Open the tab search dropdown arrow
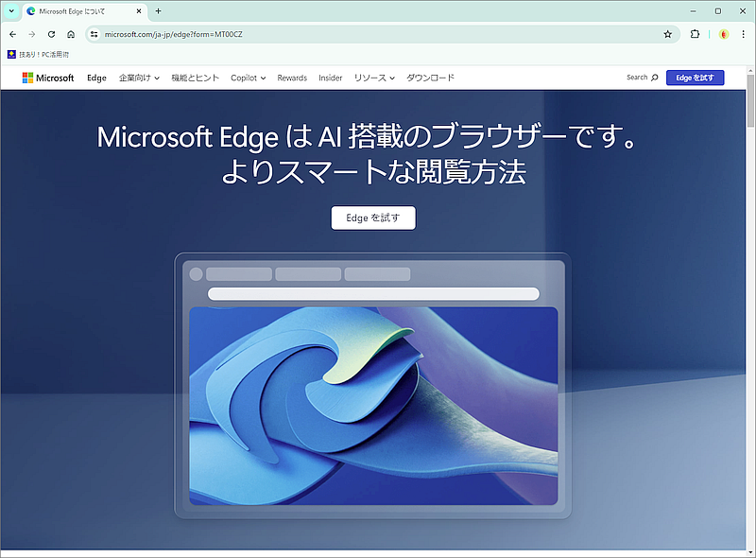Viewport: 756px width, 558px height. tap(11, 10)
